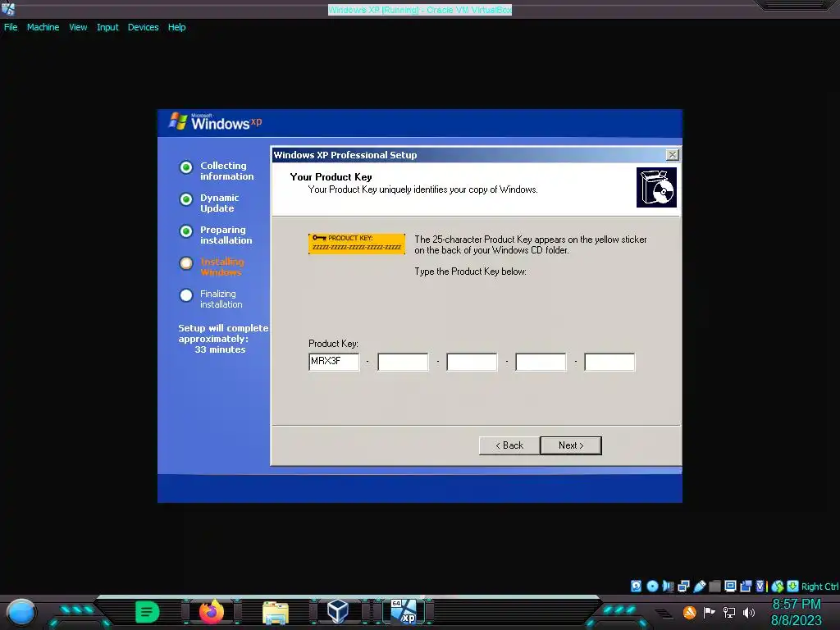The image size is (840, 630).
Task: Click the tray overflow stripes icon
Action: [664, 614]
